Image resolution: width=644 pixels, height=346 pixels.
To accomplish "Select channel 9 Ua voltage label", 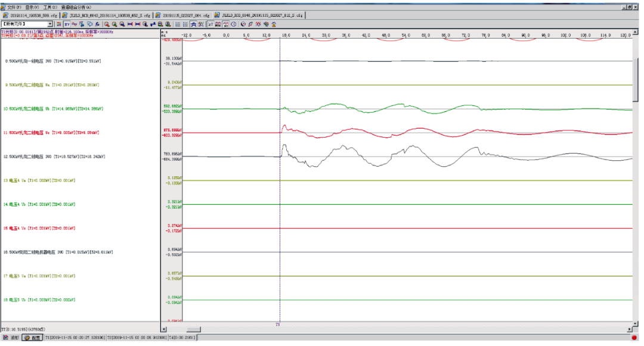I will click(x=52, y=85).
